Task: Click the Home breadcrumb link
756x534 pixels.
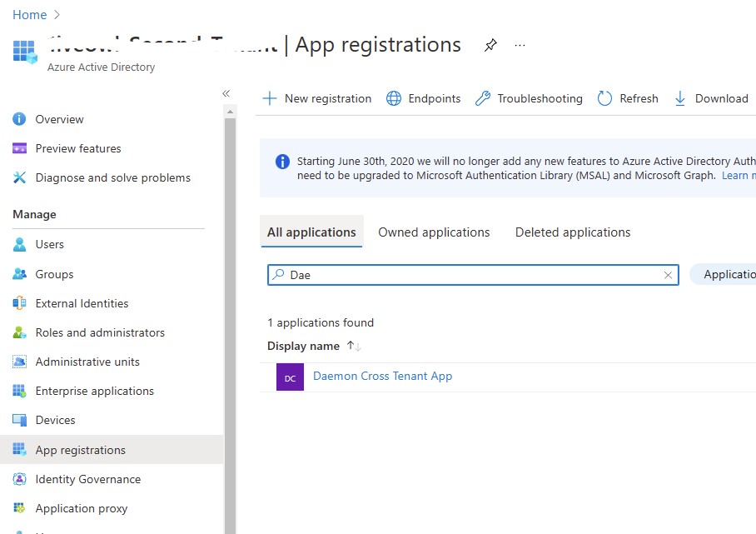Action: [29, 15]
